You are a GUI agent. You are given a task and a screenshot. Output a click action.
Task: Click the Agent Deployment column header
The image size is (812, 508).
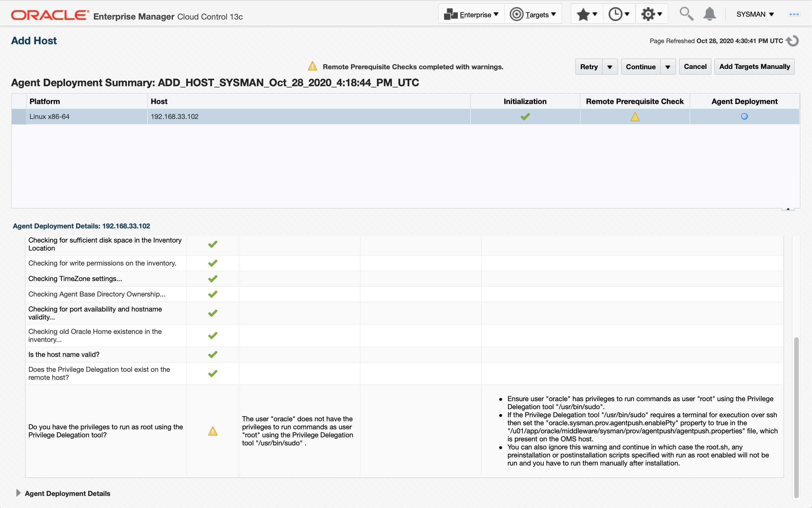(745, 101)
